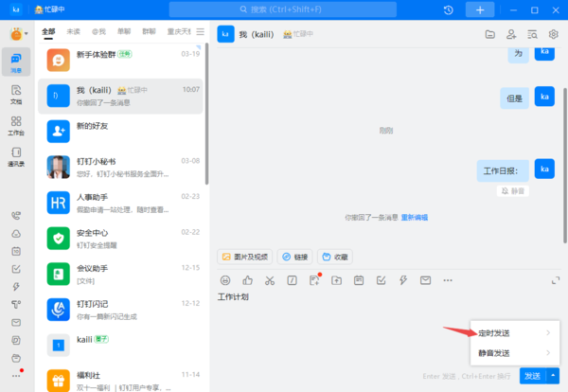Expand the send options arrow beside 发送
Image resolution: width=568 pixels, height=392 pixels.
552,376
